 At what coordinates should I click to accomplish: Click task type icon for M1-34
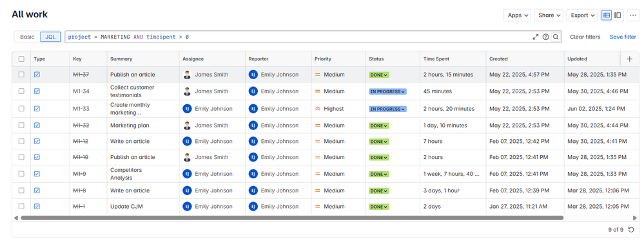(x=37, y=91)
